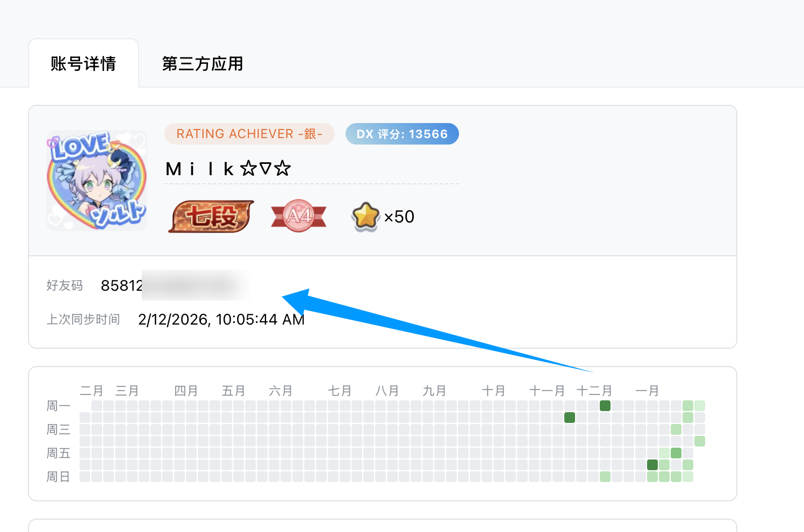Viewport: 804px width, 532px height.
Task: Select the dark green Saturday cell in the heatmap
Action: click(652, 465)
